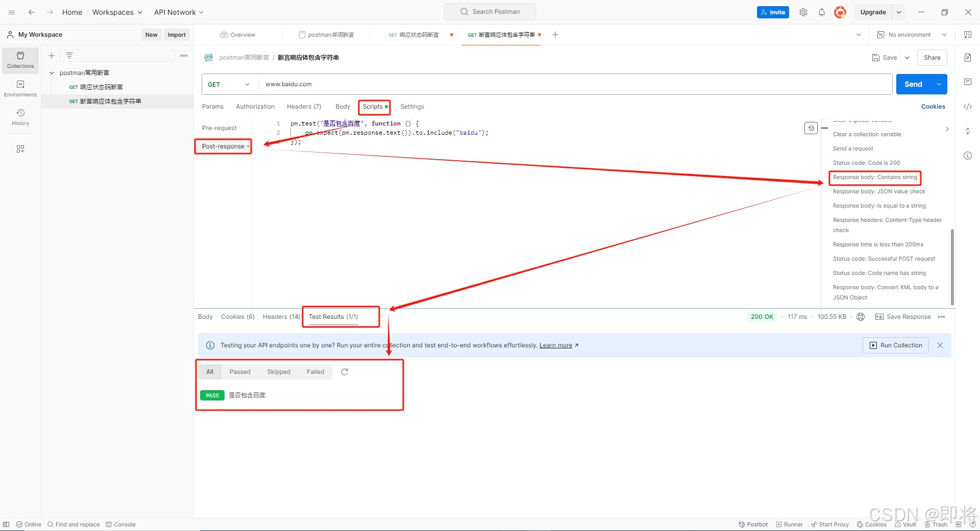Open History in the sidebar
This screenshot has width=980, height=531.
[x=20, y=117]
